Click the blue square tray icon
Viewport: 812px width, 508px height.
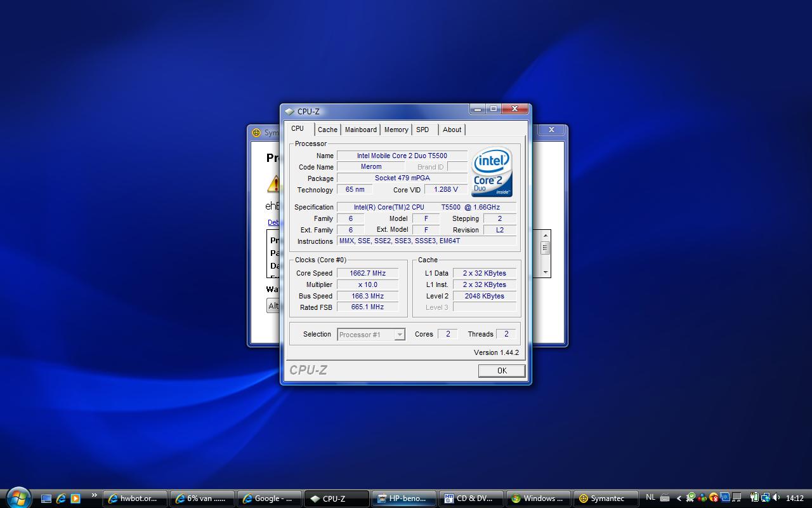tap(724, 498)
